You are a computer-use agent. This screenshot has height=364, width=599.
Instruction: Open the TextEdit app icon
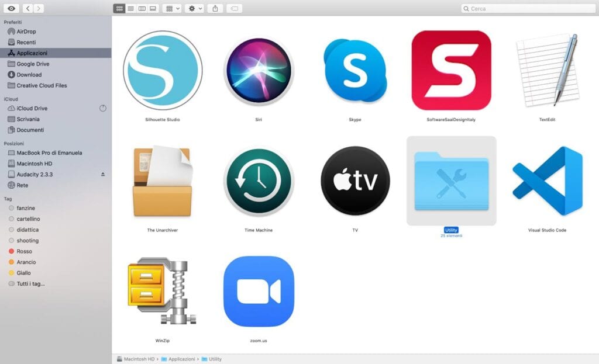coord(548,71)
